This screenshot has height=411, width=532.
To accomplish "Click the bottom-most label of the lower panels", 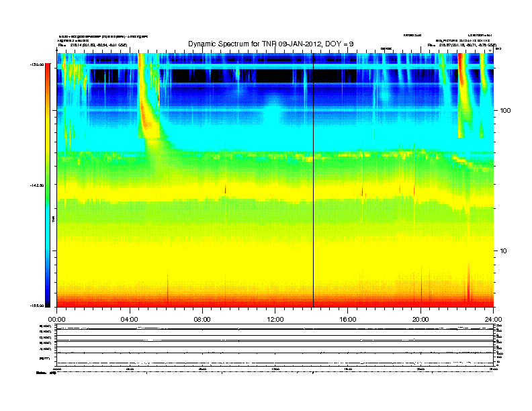I will pyautogui.click(x=46, y=373).
